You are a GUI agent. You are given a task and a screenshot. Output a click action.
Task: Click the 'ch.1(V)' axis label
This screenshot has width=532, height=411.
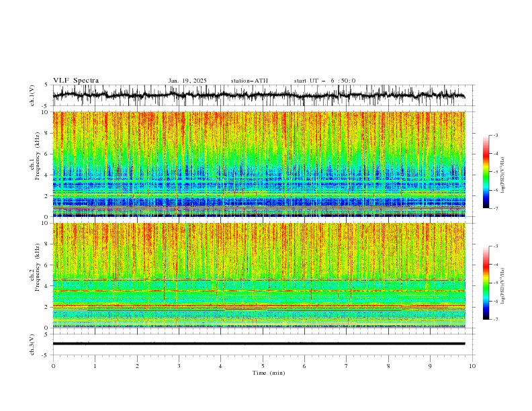32,95
